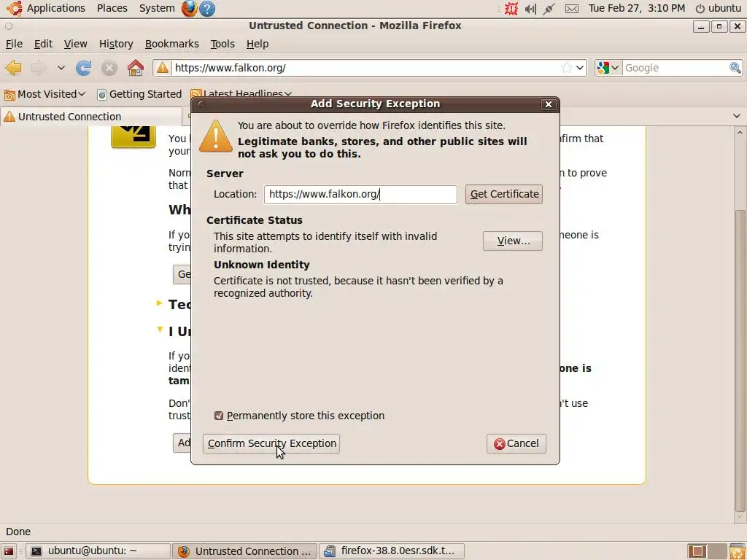The height and width of the screenshot is (560, 747).
Task: Click the scrollbar down arrow
Action: click(740, 517)
